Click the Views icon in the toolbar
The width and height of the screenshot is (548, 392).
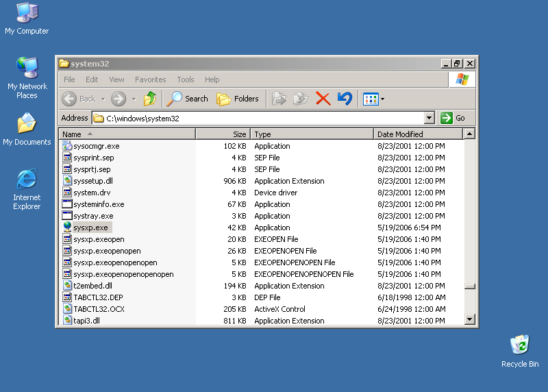tap(371, 99)
